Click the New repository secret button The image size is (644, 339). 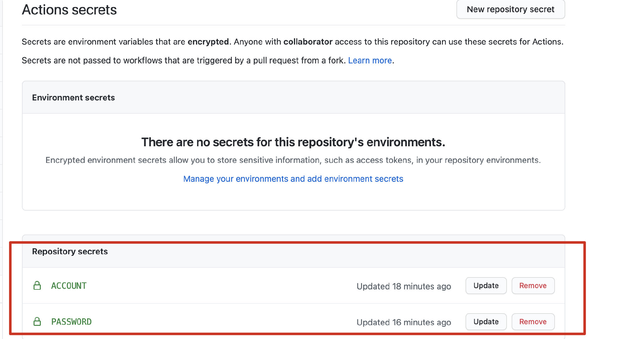510,9
